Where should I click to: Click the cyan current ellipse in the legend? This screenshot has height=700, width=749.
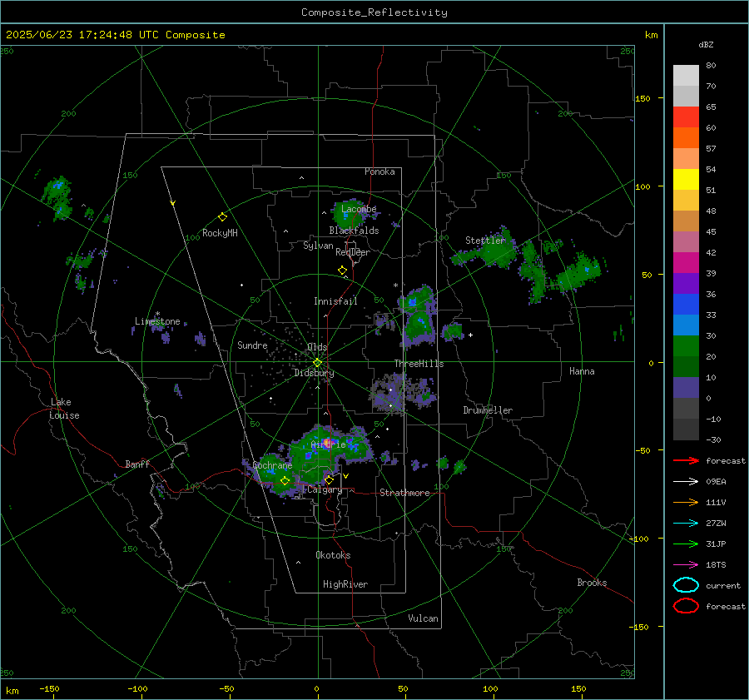[x=686, y=585]
